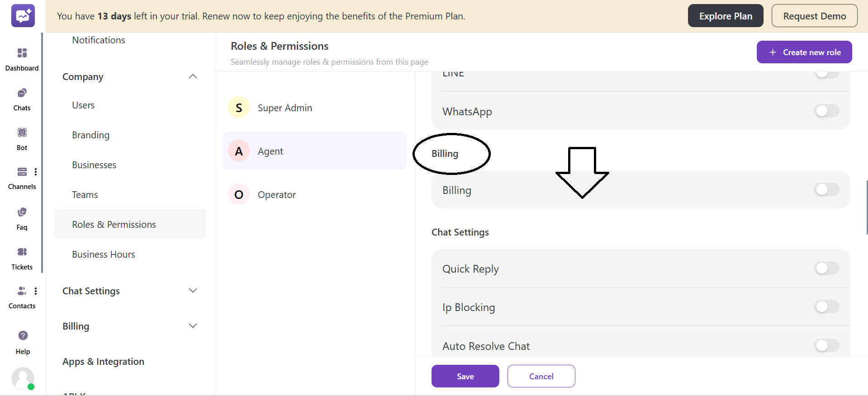Select the Operator role
This screenshot has width=868, height=396.
coord(276,194)
